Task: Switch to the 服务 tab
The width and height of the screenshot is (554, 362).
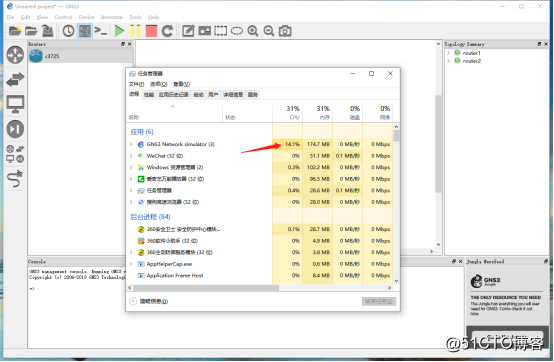Action: click(x=253, y=94)
